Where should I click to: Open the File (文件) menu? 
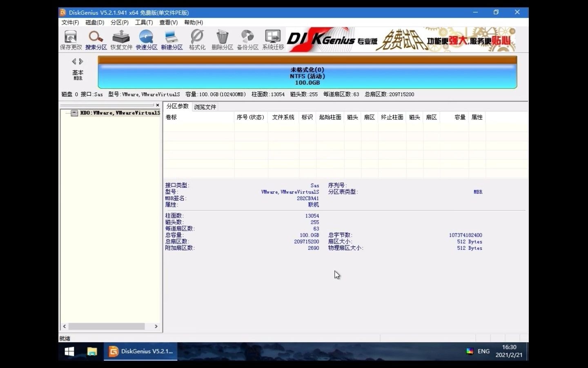coord(70,22)
